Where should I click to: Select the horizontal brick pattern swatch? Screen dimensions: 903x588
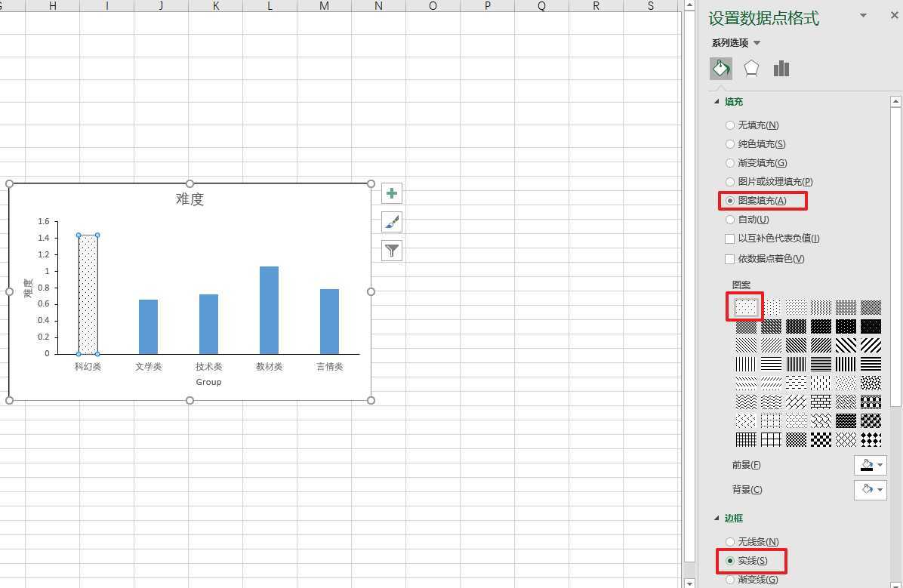[821, 402]
